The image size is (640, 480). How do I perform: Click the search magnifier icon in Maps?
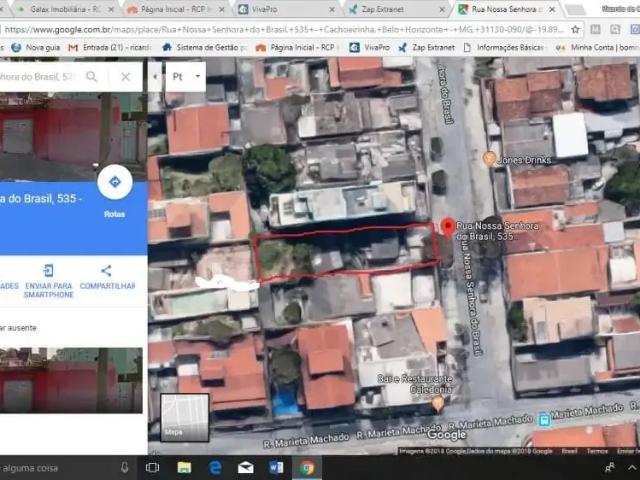pyautogui.click(x=92, y=76)
